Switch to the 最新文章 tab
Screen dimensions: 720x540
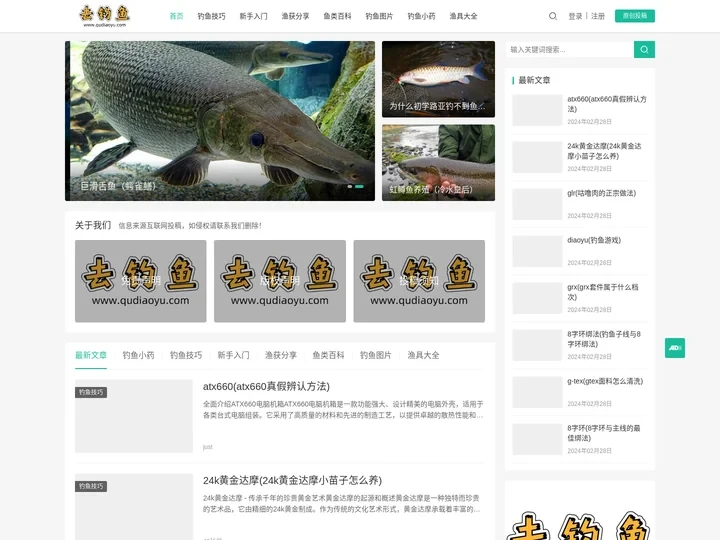91,355
